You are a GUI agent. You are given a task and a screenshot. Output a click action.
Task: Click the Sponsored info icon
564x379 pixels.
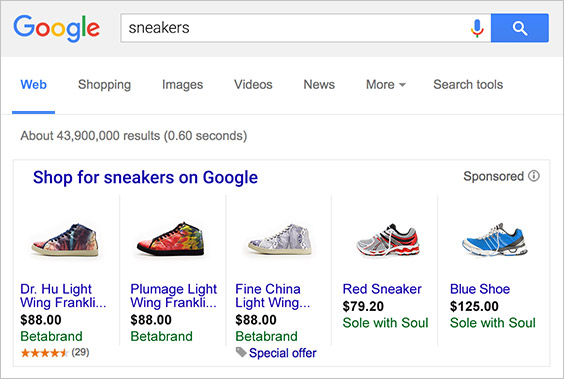coord(534,176)
